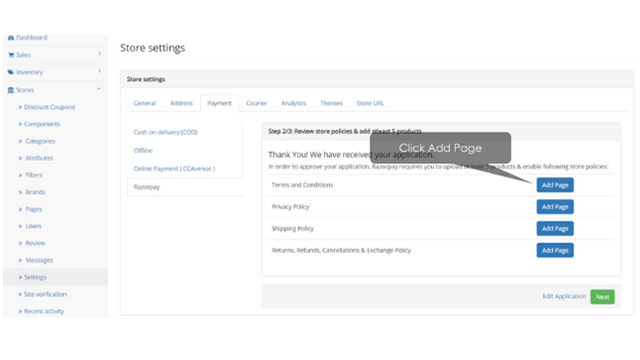Select the Payment tab

[x=219, y=103]
